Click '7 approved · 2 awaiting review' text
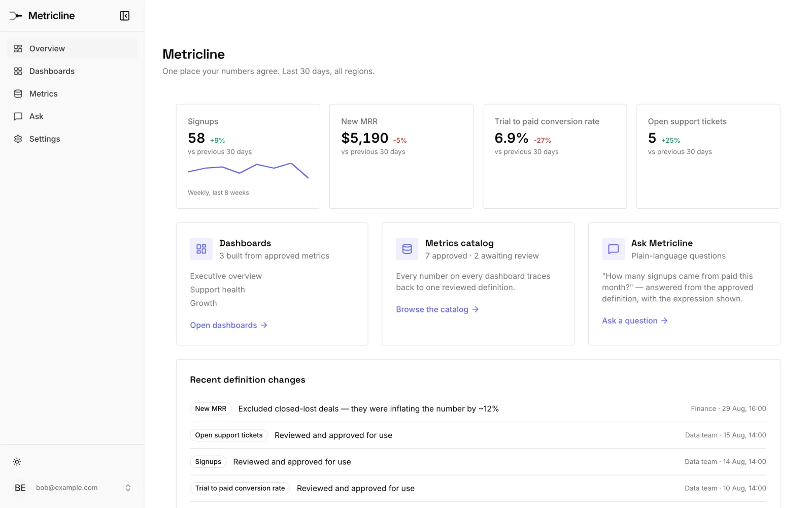This screenshot has height=508, width=812. click(x=482, y=256)
